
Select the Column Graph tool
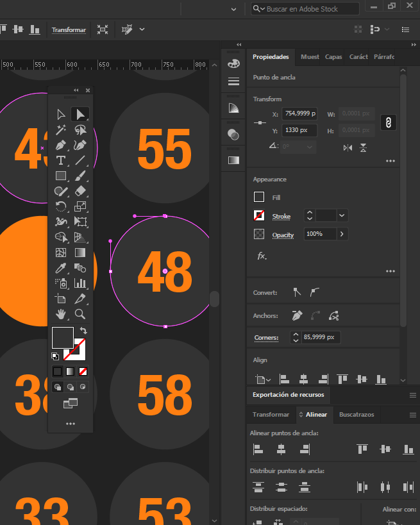pyautogui.click(x=80, y=283)
